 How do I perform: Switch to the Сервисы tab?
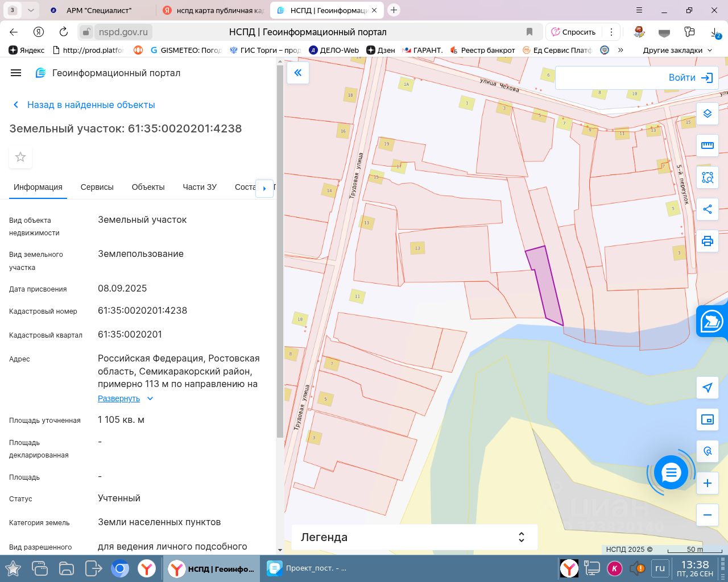pyautogui.click(x=97, y=187)
